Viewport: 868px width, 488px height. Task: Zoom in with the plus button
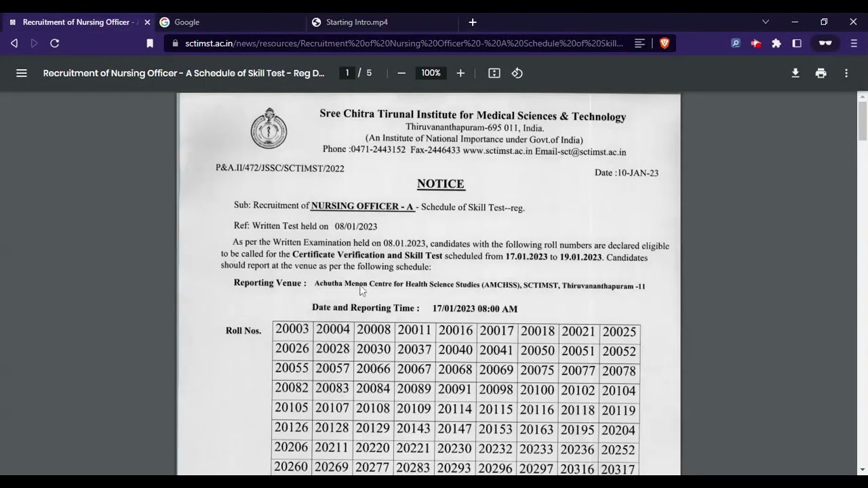coord(460,73)
